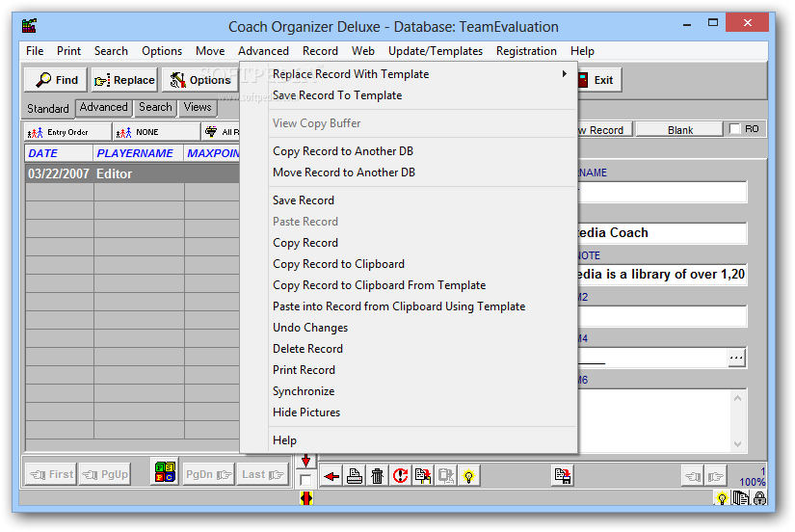Click the trash can delete icon
795x532 pixels.
pyautogui.click(x=377, y=476)
